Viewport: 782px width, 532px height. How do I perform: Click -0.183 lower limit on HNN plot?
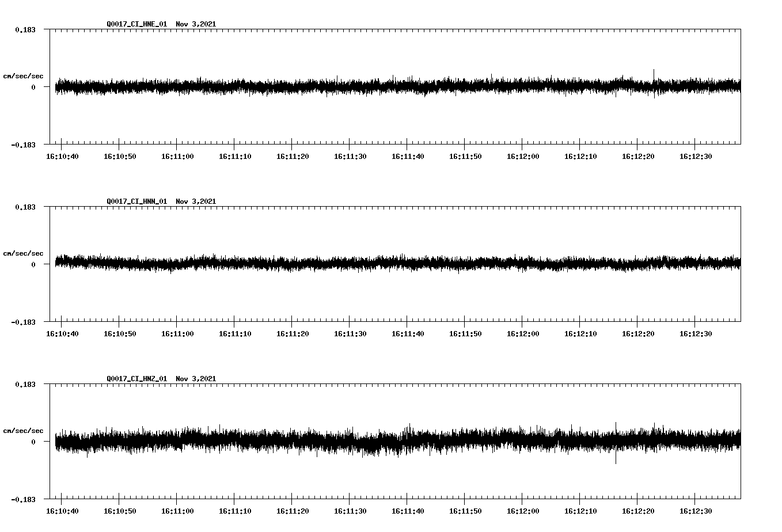pyautogui.click(x=23, y=322)
